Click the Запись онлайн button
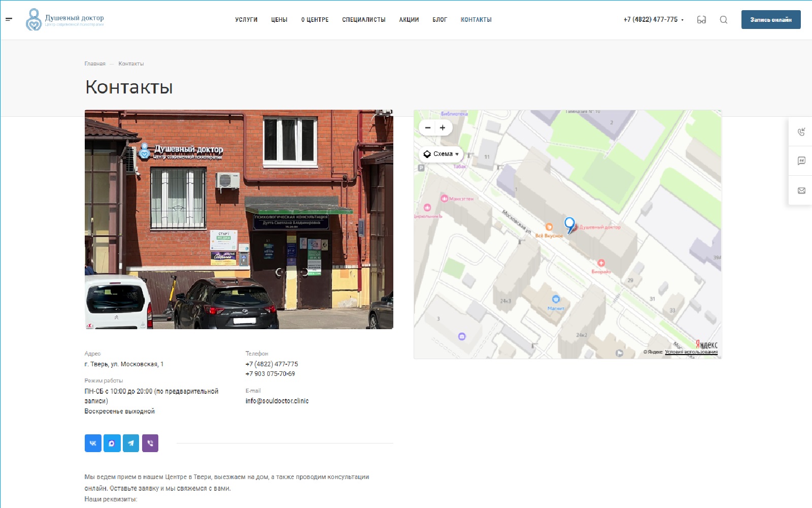812x508 pixels. (771, 20)
